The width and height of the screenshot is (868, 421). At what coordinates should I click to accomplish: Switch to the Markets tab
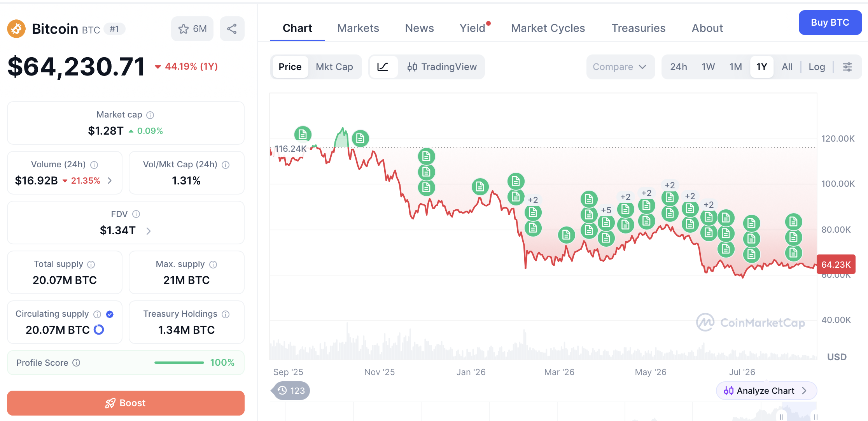(358, 28)
